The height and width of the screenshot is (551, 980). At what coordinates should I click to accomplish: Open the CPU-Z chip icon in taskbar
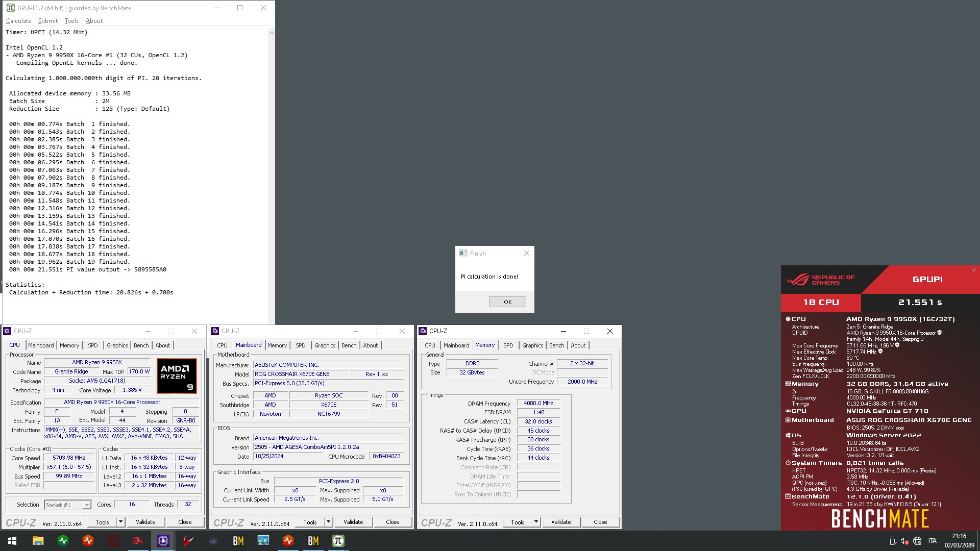point(163,541)
